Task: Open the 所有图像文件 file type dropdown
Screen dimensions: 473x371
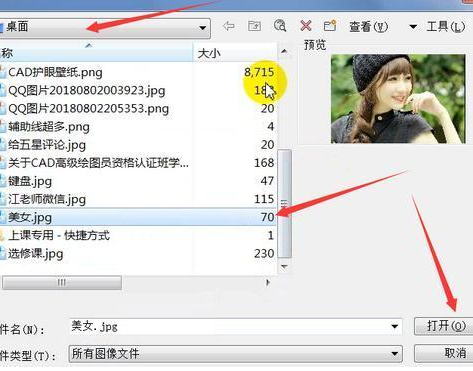Action: [236, 354]
